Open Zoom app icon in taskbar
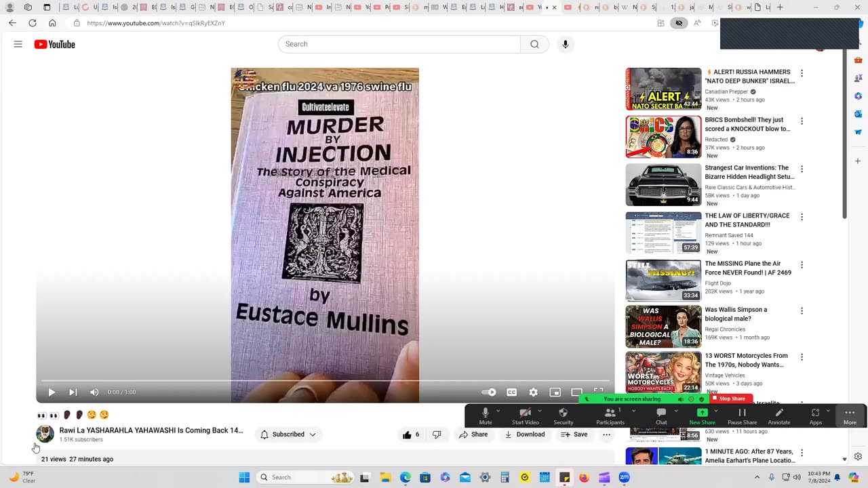Image resolution: width=868 pixels, height=488 pixels. [624, 477]
